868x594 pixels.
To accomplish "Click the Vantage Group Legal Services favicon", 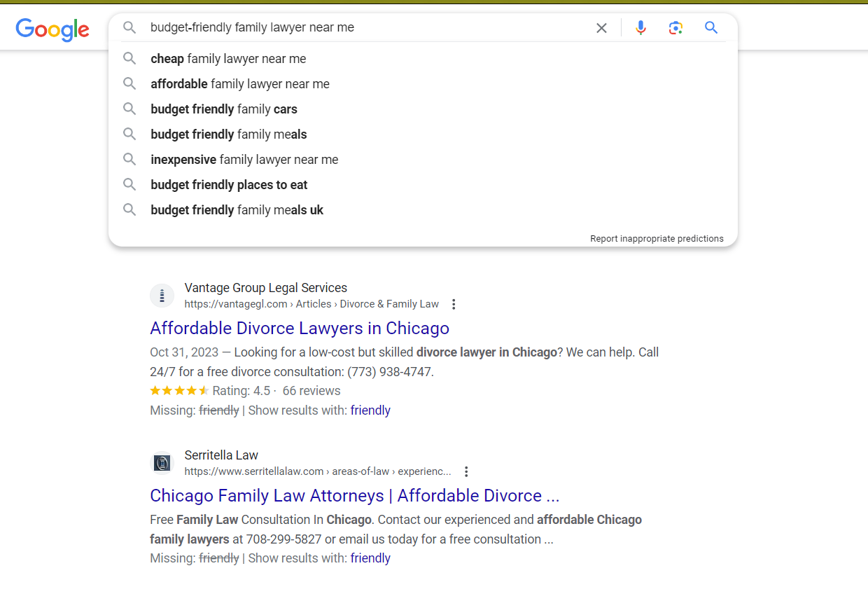I will (162, 295).
